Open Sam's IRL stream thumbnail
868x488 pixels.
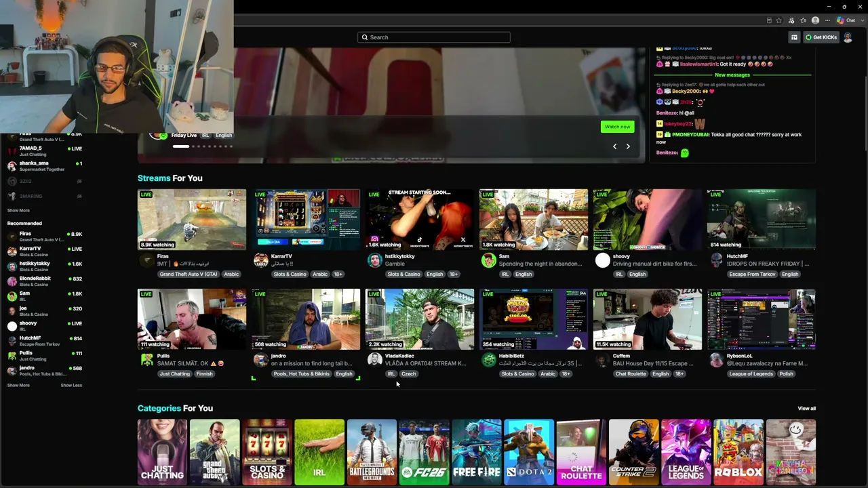tap(534, 220)
